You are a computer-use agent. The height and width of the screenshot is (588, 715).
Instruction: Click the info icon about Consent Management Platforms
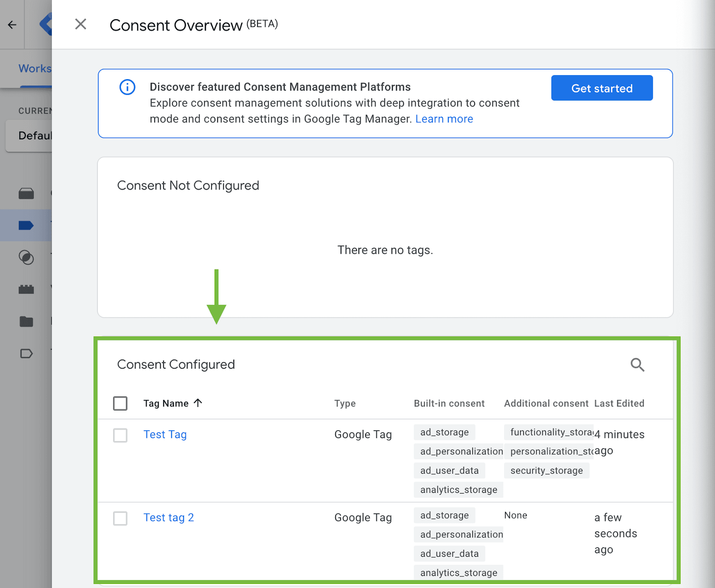pos(127,87)
